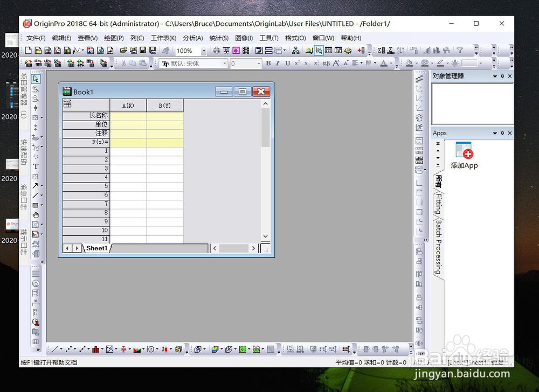This screenshot has height=392, width=539.
Task: Switch to the Batch Processing tab in Apps
Action: [439, 247]
